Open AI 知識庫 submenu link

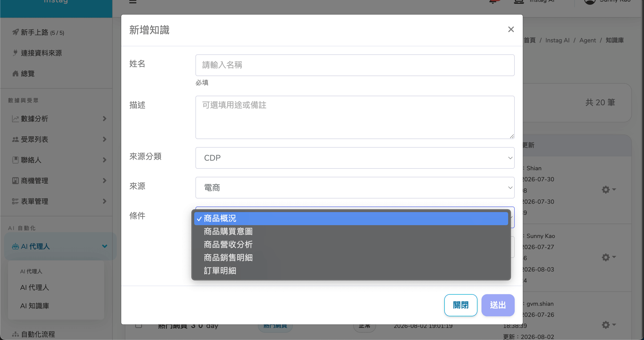pyautogui.click(x=35, y=306)
